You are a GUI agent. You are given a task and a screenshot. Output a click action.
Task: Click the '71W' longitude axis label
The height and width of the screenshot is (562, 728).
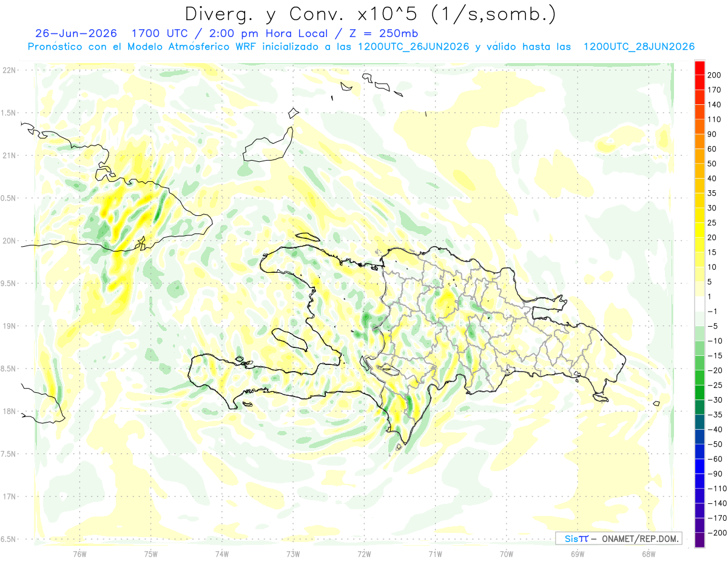(435, 554)
